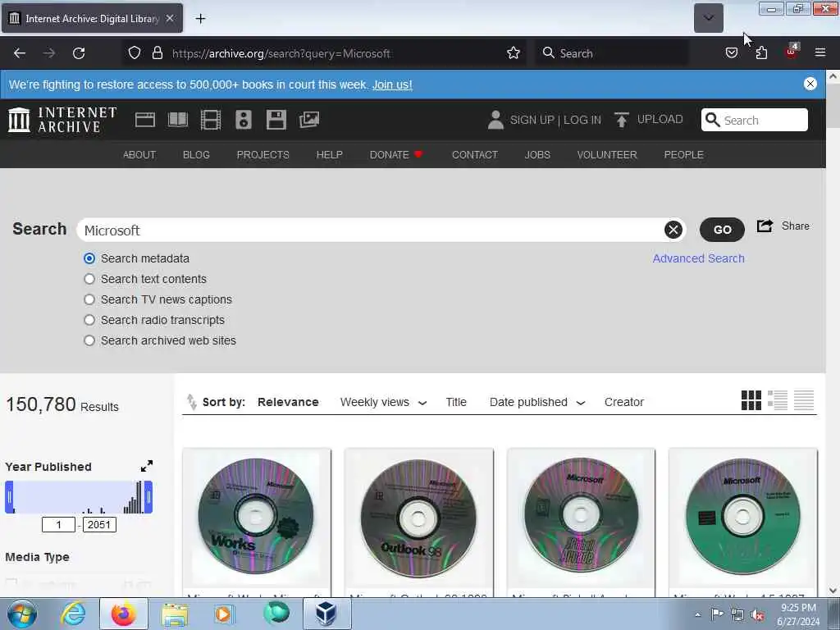Open the Images icon in header
This screenshot has height=630, width=840.
[x=309, y=120]
